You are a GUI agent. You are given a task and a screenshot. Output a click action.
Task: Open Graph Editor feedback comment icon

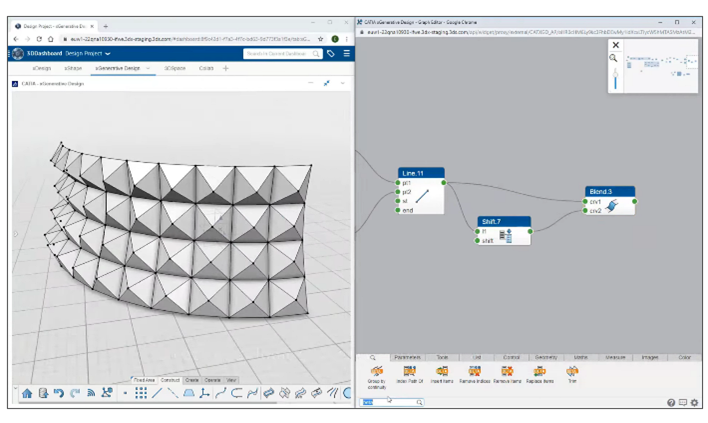click(x=683, y=402)
